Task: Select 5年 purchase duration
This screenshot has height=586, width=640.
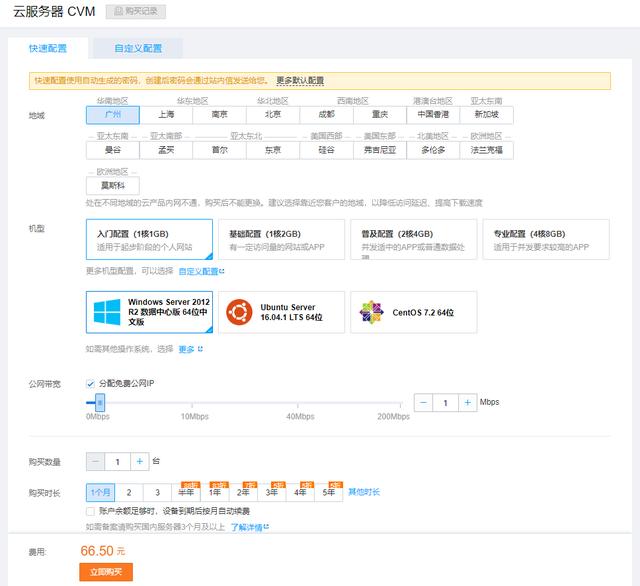Action: point(329,493)
